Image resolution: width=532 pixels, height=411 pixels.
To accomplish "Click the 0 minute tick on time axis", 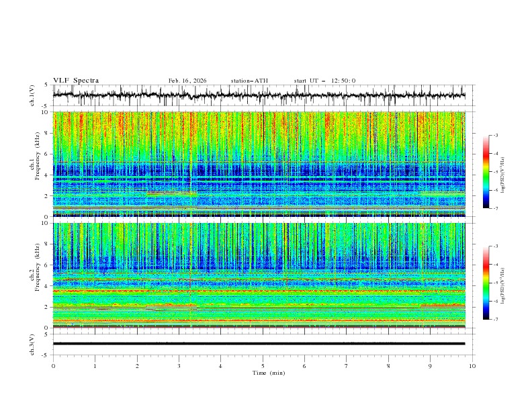I will pos(53,365).
